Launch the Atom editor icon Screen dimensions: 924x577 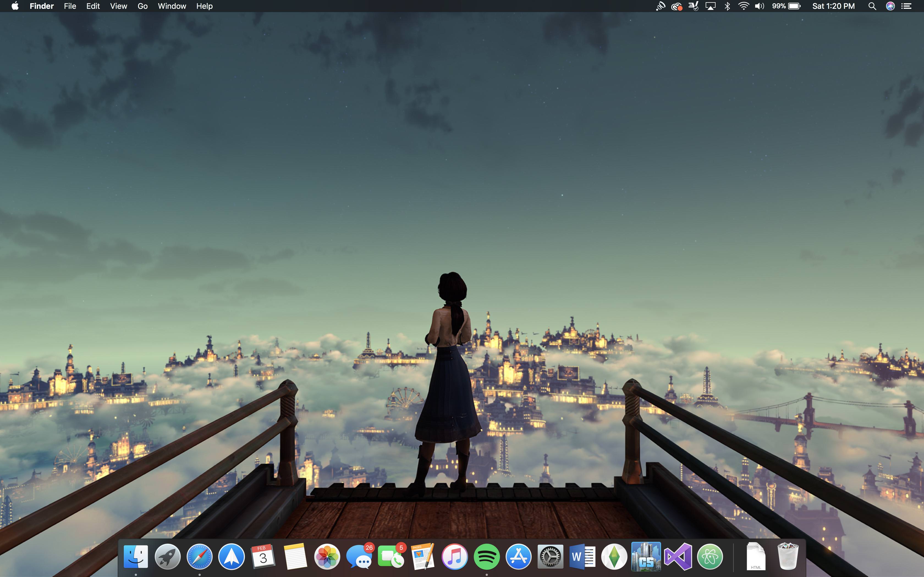coord(710,557)
